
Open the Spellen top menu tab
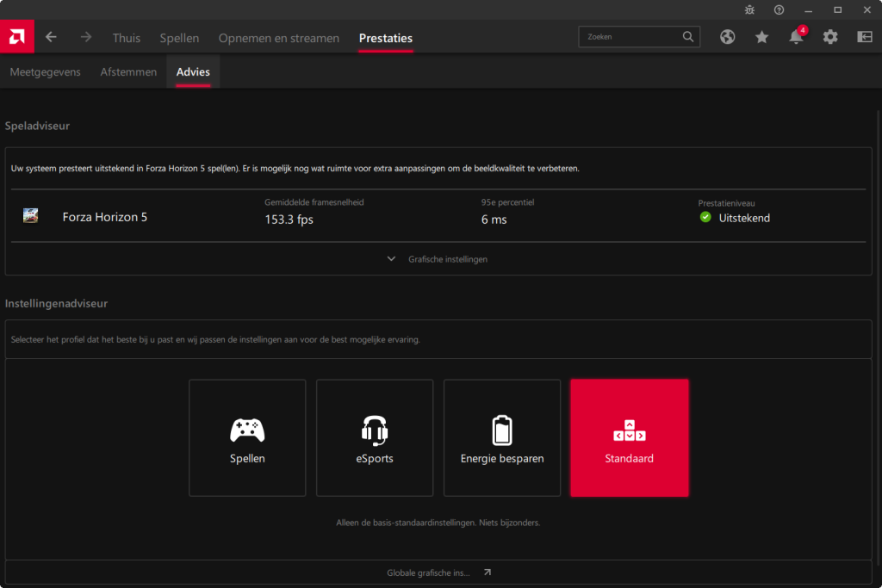click(179, 38)
